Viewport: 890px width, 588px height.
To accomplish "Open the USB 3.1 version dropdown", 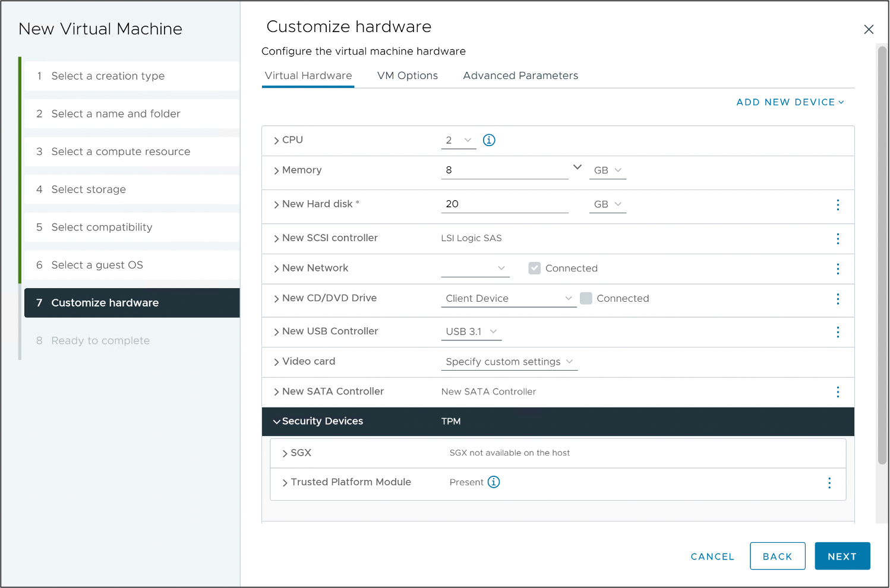I will point(472,331).
